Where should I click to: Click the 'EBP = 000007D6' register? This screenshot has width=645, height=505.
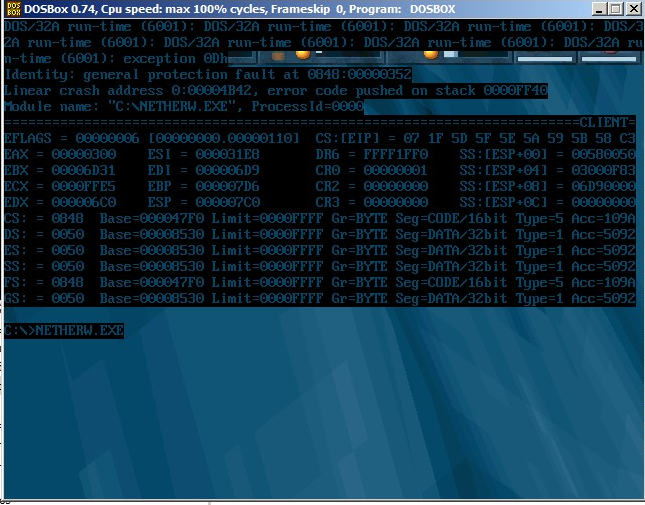point(204,186)
